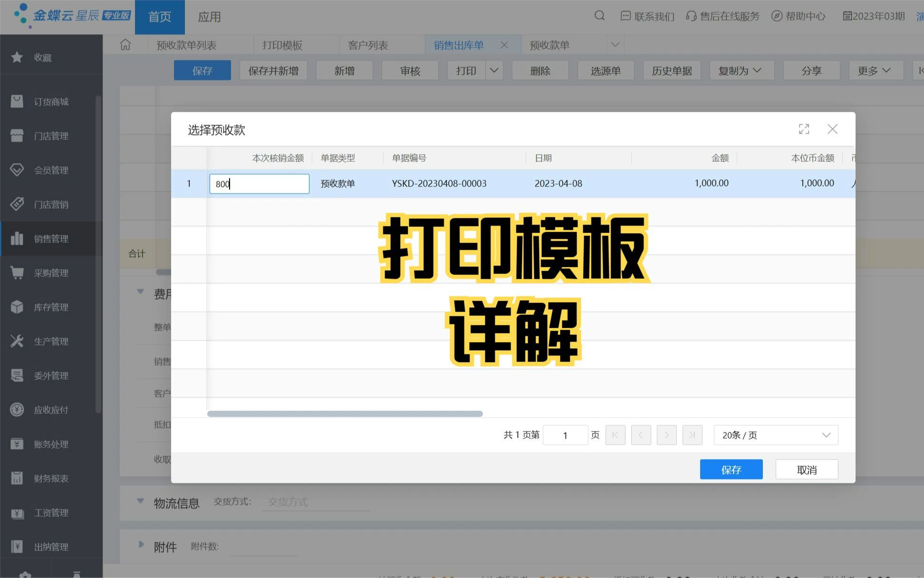Image resolution: width=924 pixels, height=578 pixels.
Task: Close the 选择预收款 dialog
Action: click(x=832, y=129)
